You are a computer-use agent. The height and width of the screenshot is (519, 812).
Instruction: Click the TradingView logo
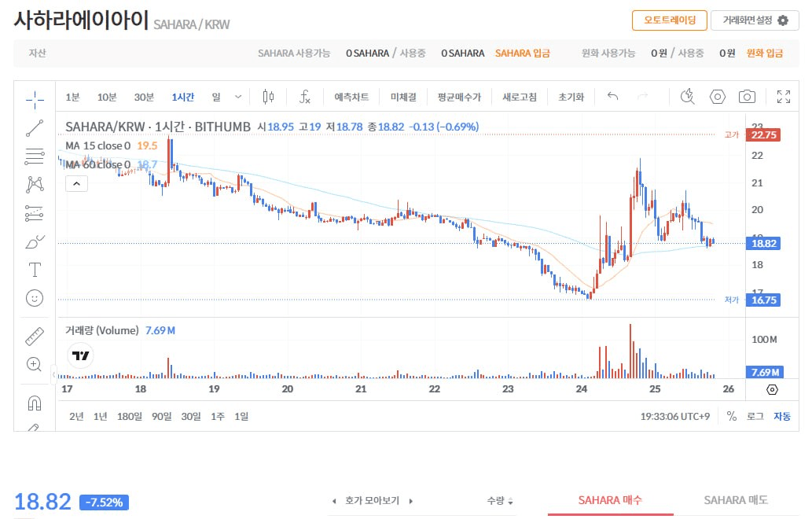point(81,355)
